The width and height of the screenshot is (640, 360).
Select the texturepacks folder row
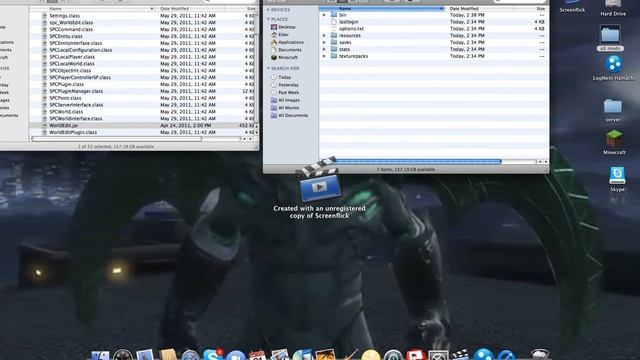[433, 56]
